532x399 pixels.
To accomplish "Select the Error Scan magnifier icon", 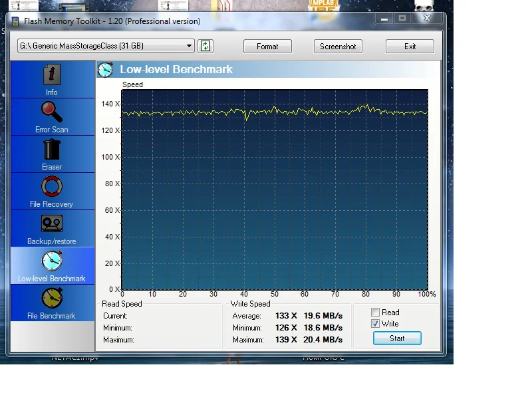I will point(52,112).
